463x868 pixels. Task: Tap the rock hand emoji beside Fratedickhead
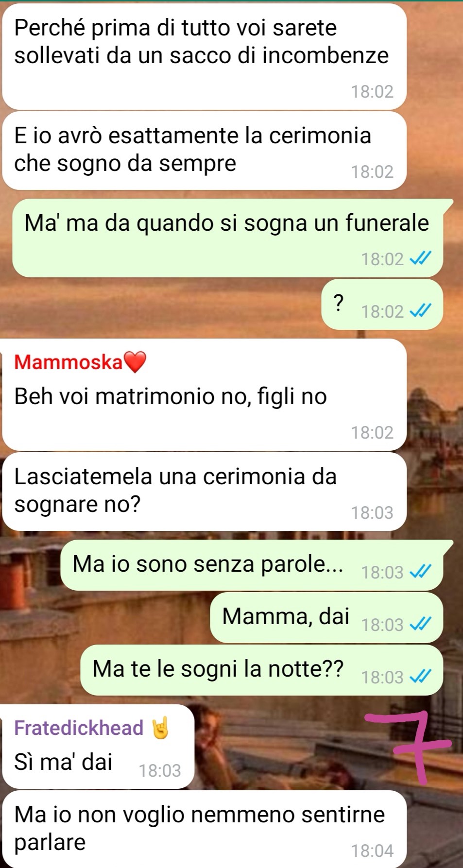click(160, 728)
